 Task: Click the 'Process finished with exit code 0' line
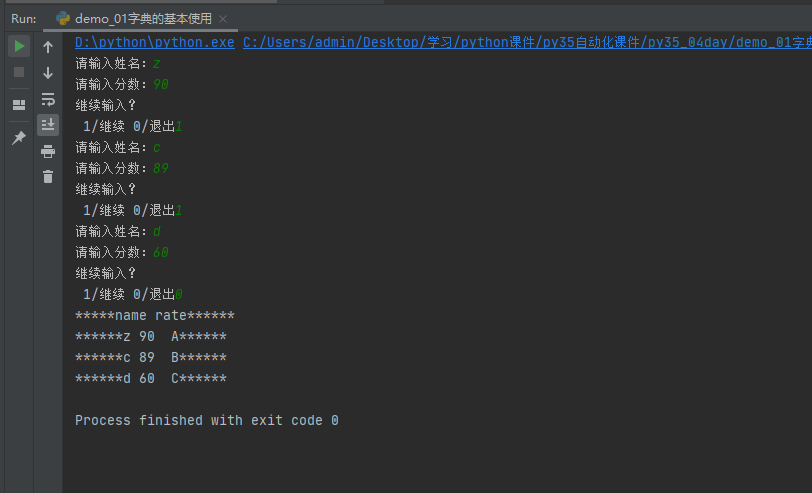[x=207, y=420]
